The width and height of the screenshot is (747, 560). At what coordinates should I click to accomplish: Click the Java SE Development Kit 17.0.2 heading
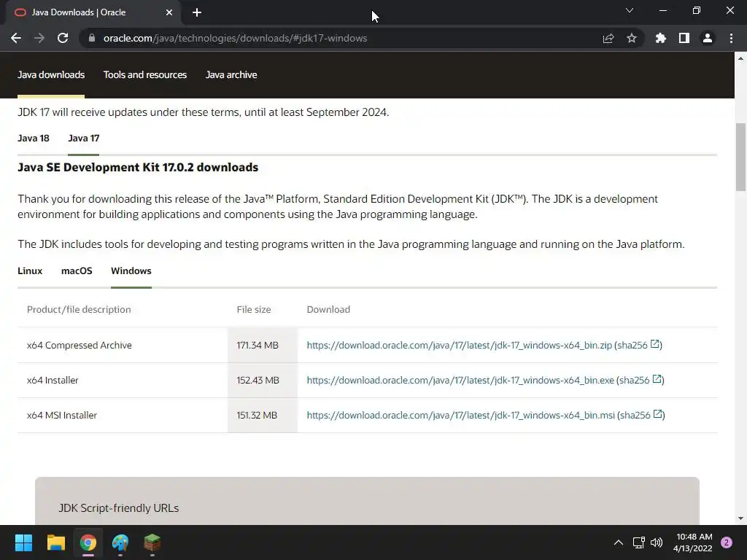138,167
